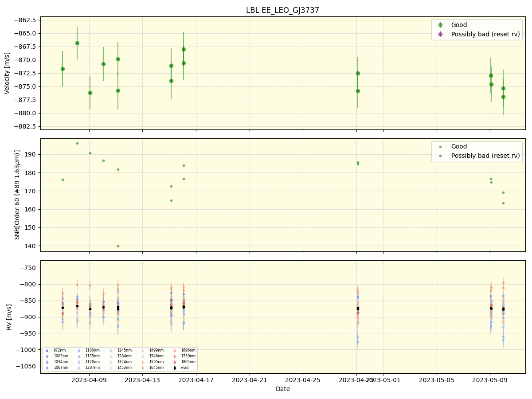Click the 1003nm legend marker
Image resolution: width=532 pixels, height=399 pixels.
pyautogui.click(x=47, y=356)
